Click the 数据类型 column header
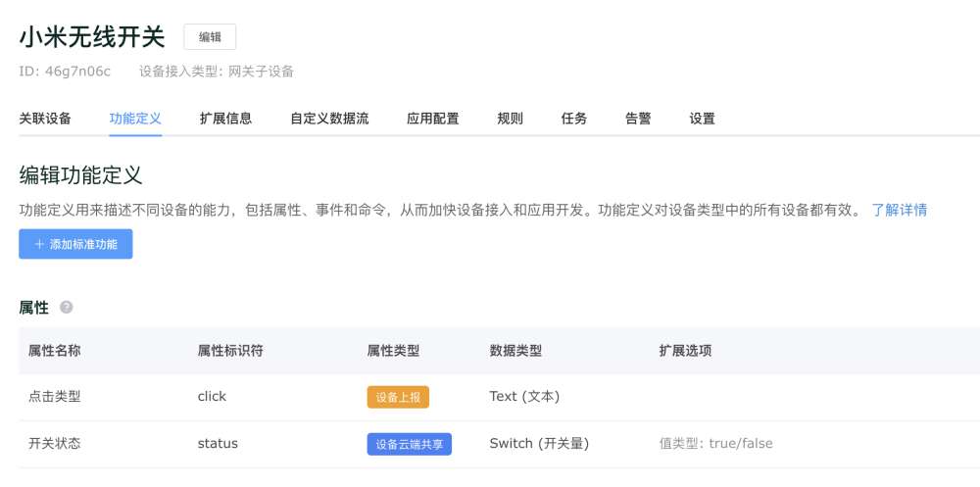The image size is (980, 487). [515, 351]
